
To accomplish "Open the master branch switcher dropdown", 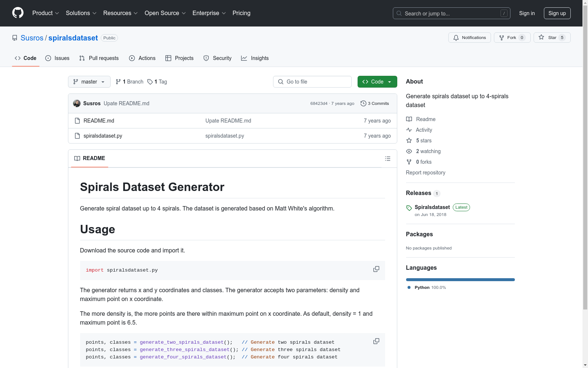I will [x=89, y=82].
